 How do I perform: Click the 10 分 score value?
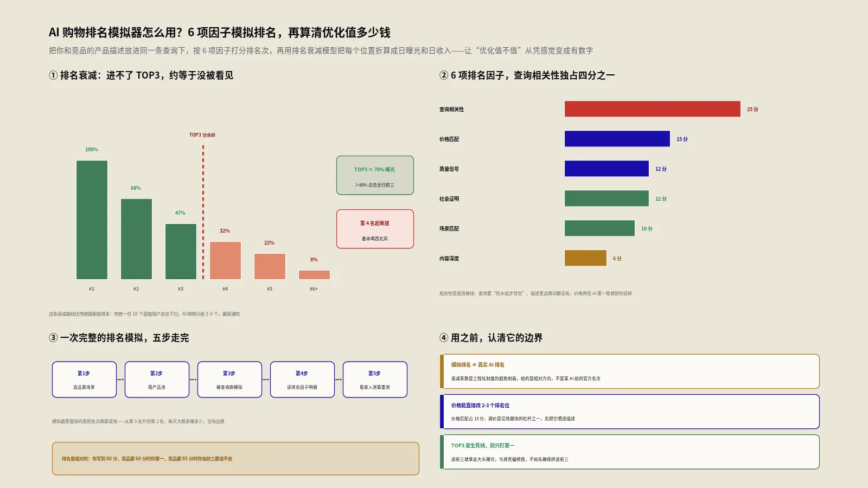647,229
